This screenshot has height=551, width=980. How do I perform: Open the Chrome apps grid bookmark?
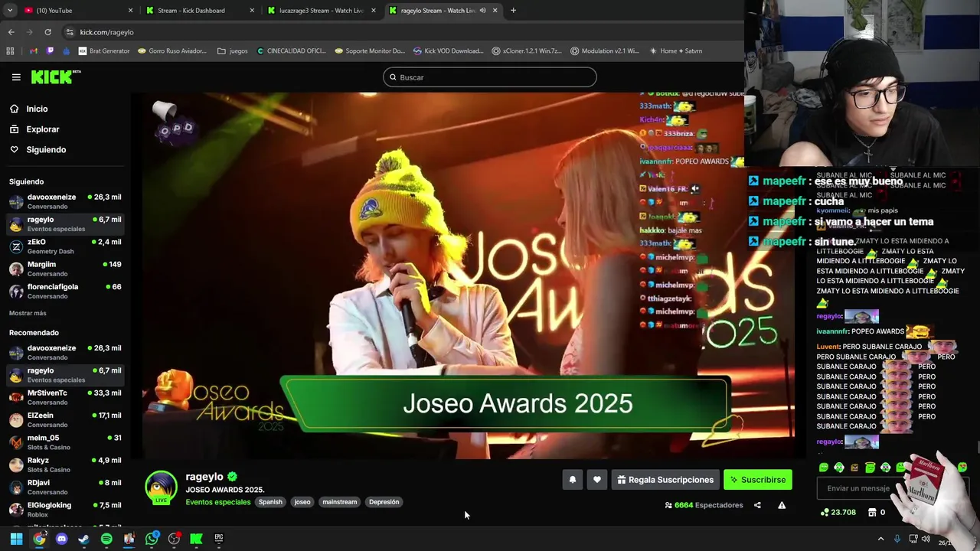tap(10, 51)
